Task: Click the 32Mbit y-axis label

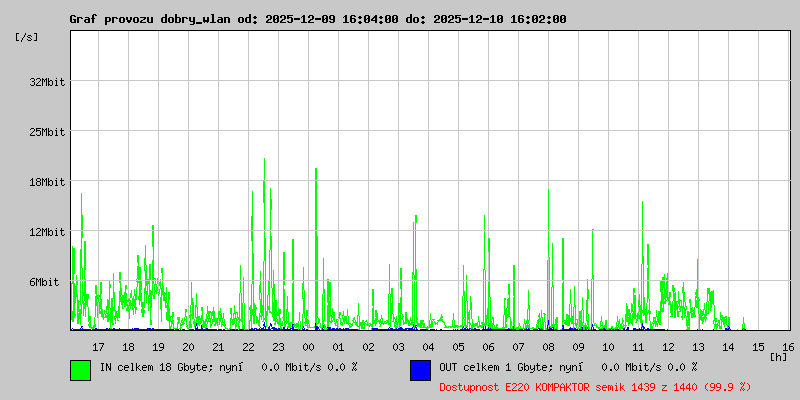Action: pos(47,82)
